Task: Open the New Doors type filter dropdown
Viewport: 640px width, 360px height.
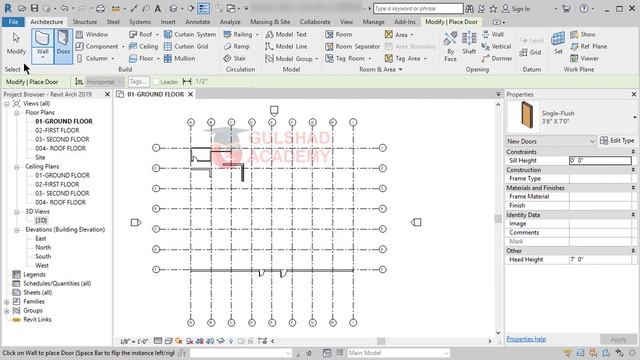Action: [551, 141]
